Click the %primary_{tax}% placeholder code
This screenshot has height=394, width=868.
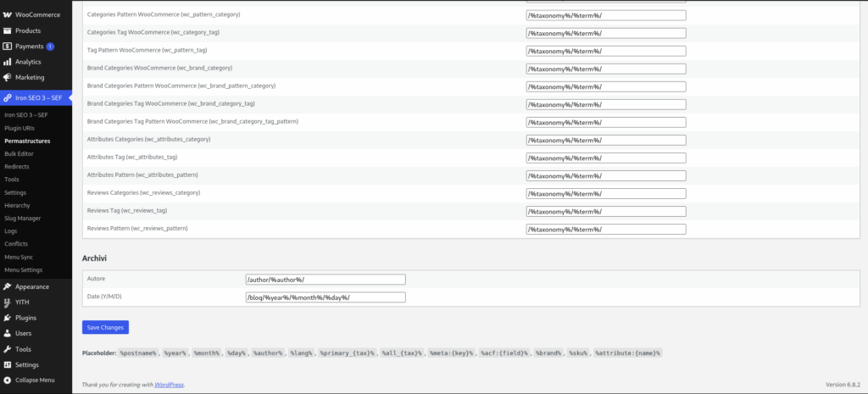point(348,353)
